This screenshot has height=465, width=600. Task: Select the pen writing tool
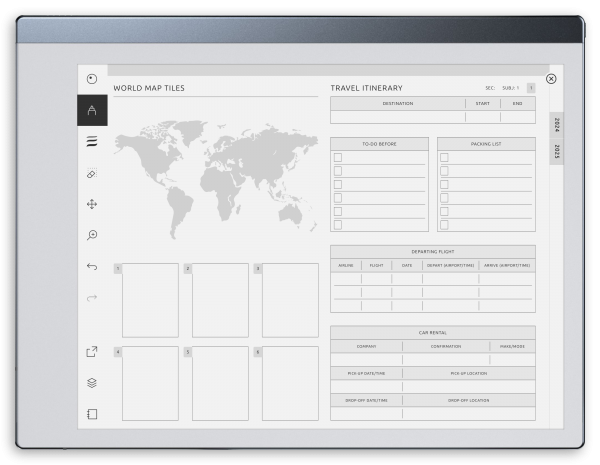(92, 110)
